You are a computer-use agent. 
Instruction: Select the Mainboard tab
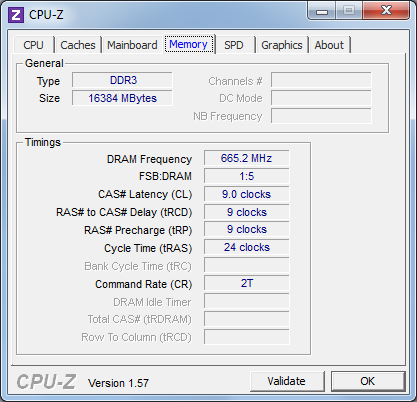132,45
